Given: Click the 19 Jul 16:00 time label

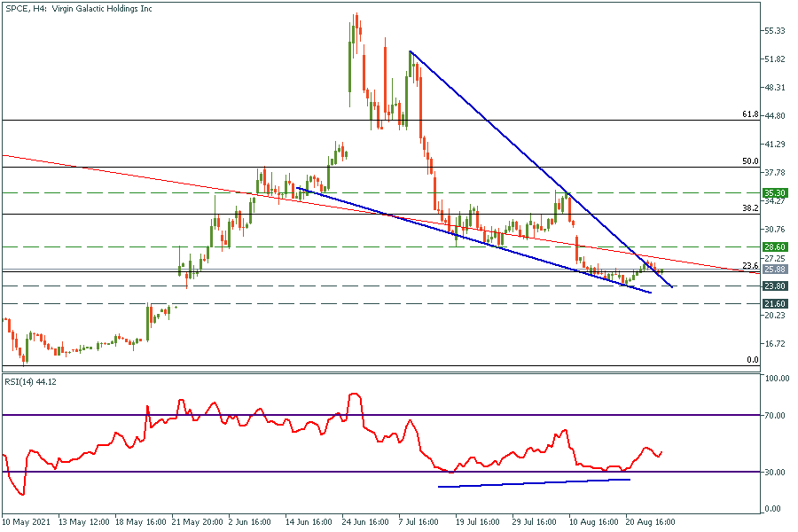Looking at the screenshot, I should click(480, 522).
